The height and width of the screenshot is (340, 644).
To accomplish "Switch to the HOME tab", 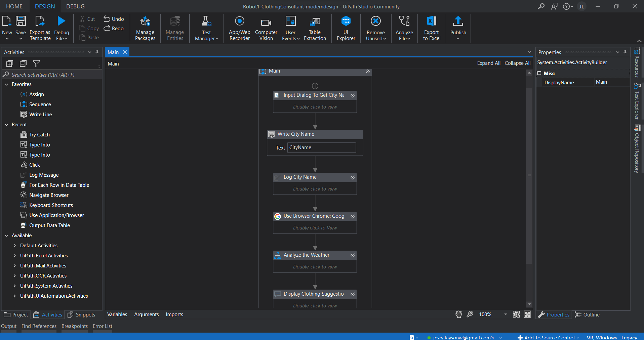I will point(14,6).
